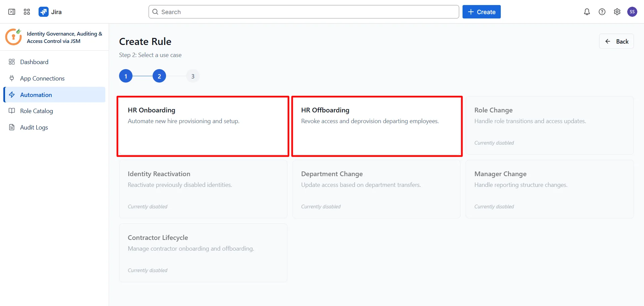The image size is (644, 306).
Task: Open the app switcher grid icon
Action: point(27,12)
